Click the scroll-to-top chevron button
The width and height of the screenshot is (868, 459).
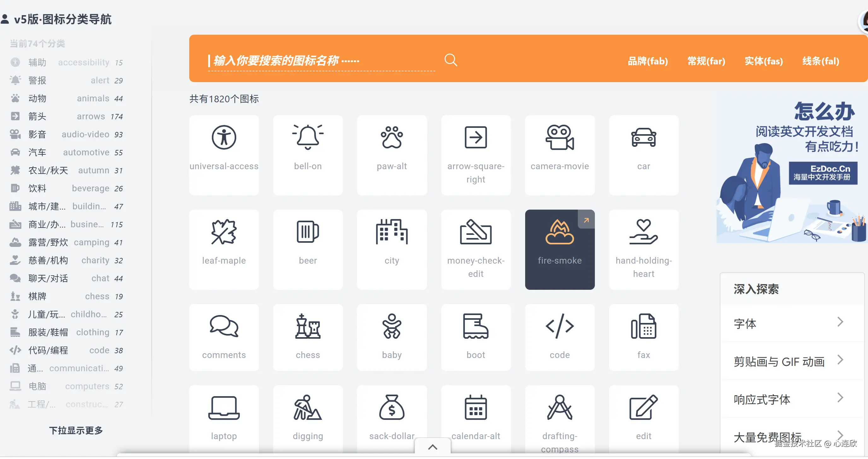click(432, 447)
